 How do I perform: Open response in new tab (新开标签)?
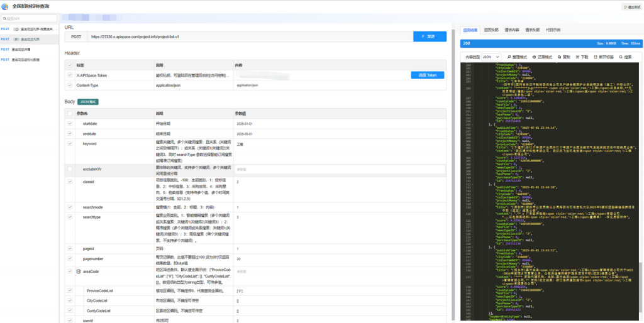pyautogui.click(x=595, y=57)
